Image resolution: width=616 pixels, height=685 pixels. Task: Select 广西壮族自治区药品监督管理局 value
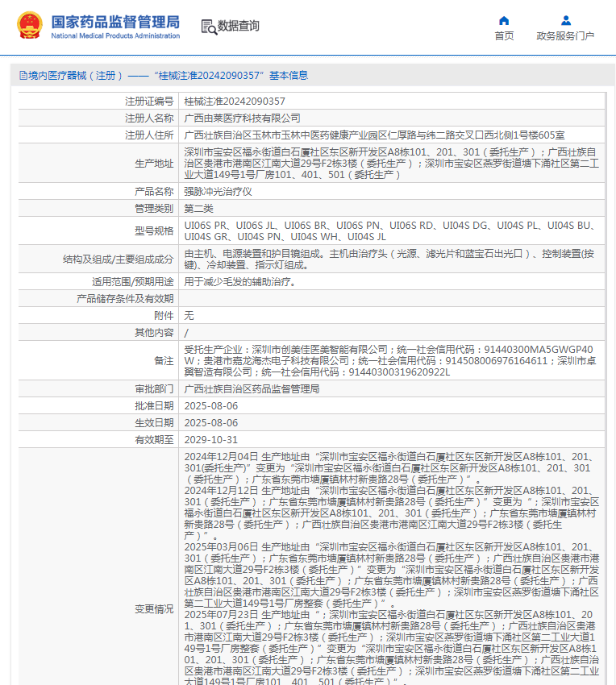[x=252, y=388]
